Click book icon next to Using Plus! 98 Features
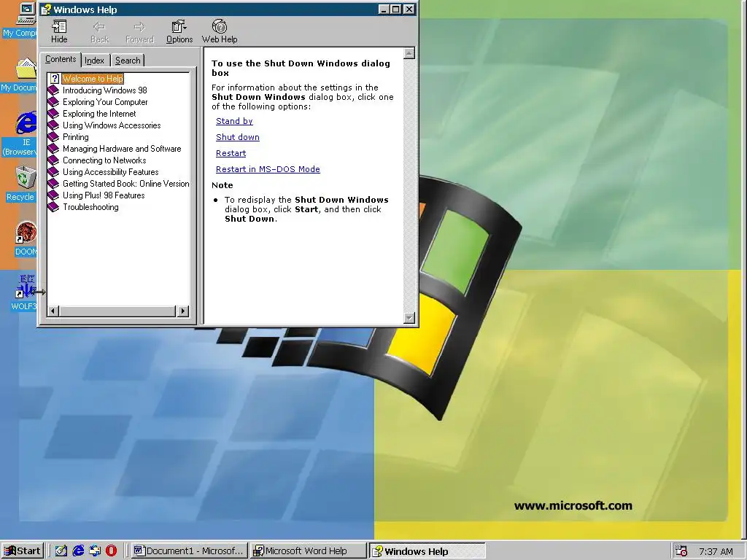This screenshot has height=560, width=747. pyautogui.click(x=53, y=195)
